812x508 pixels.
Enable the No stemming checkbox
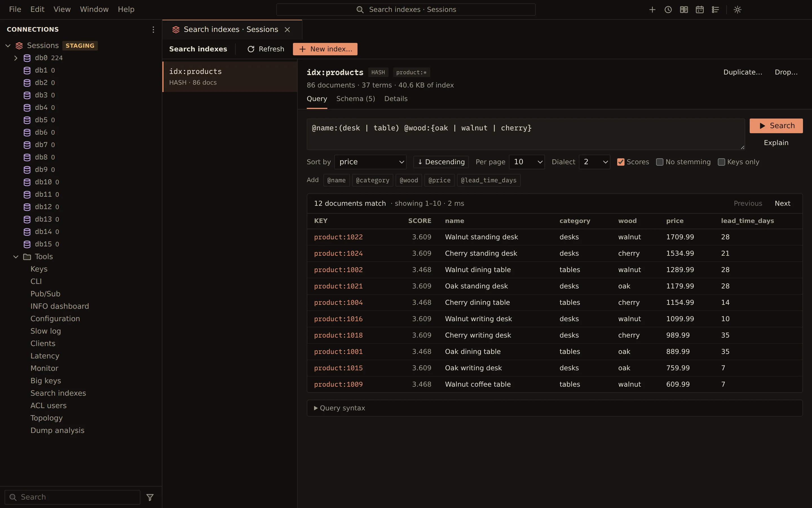[660, 162]
